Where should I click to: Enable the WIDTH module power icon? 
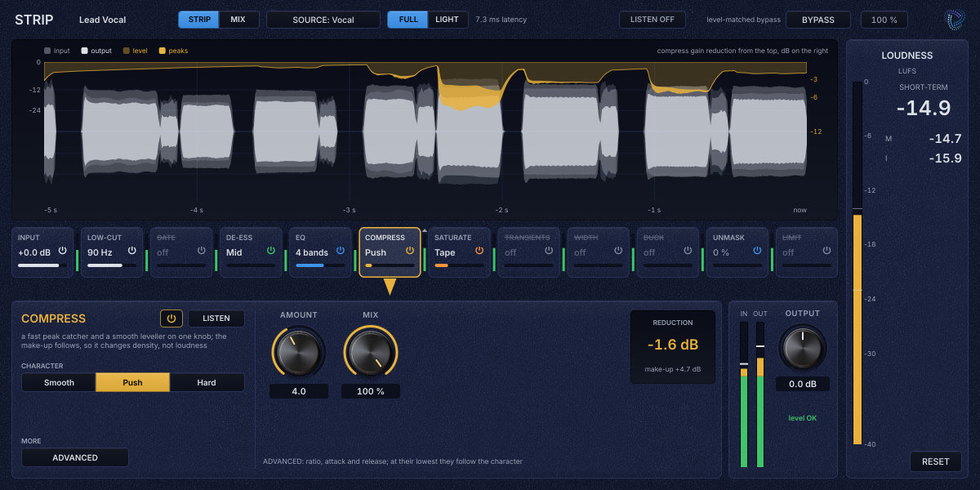pos(618,251)
